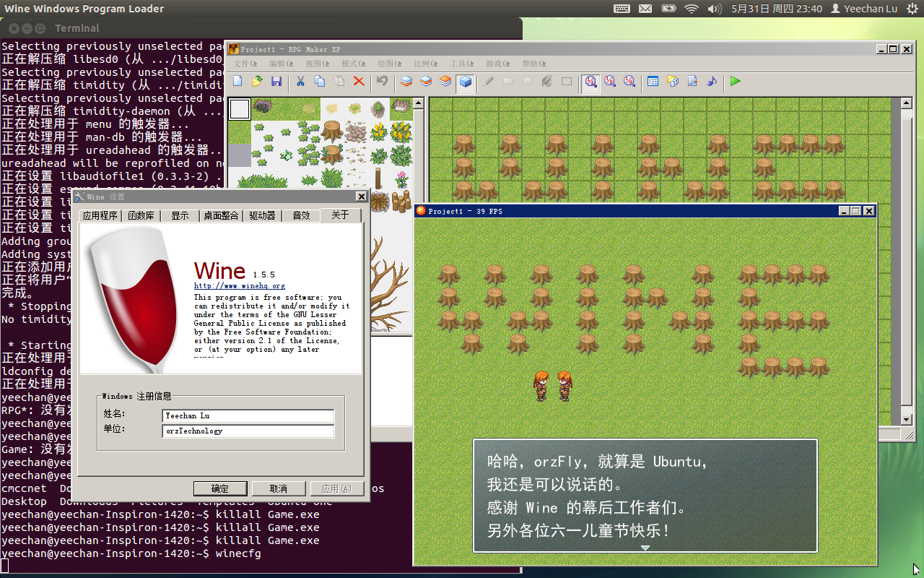Switch to the 显示 tab in Wine settings
924x578 pixels.
coord(180,215)
